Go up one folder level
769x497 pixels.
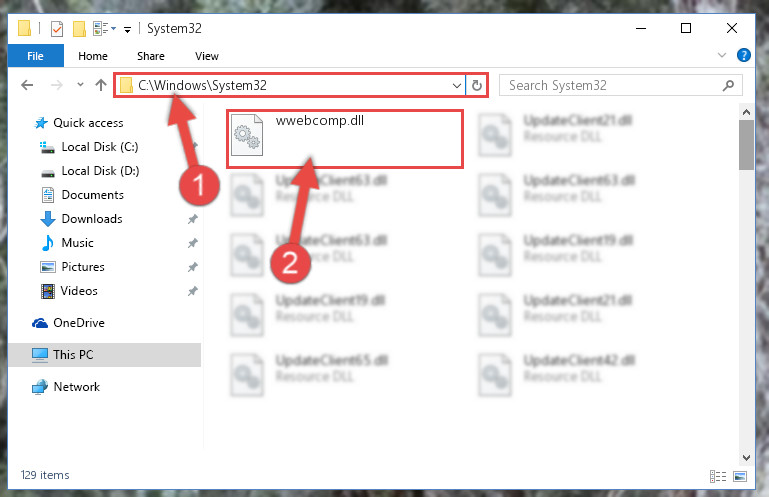[x=101, y=85]
